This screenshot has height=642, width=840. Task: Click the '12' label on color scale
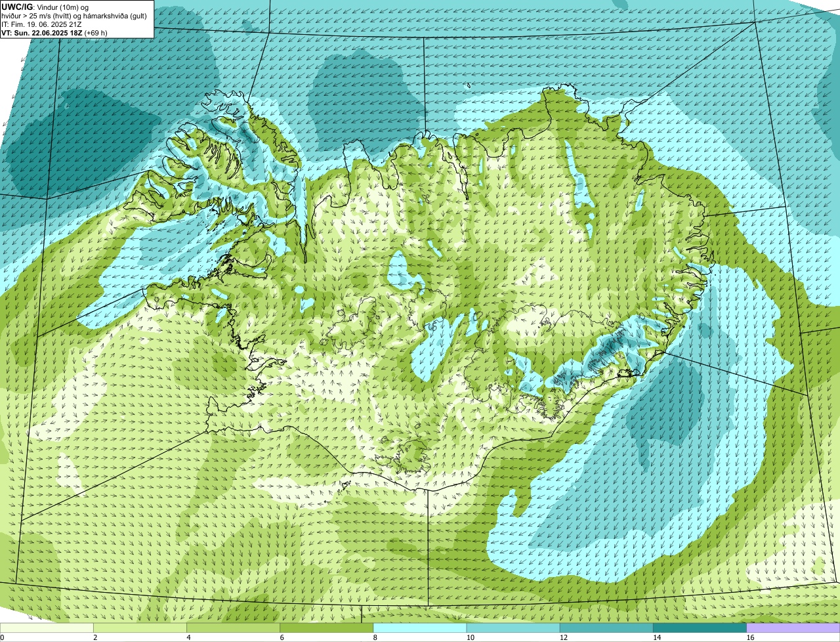(x=564, y=637)
